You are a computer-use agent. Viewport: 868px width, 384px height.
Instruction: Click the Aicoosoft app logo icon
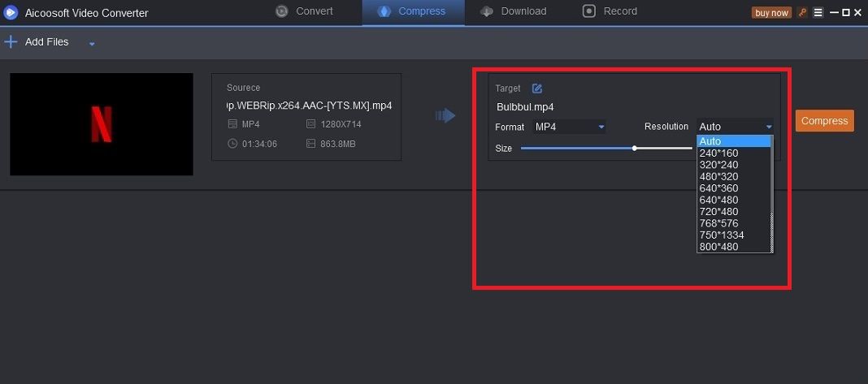coord(11,12)
